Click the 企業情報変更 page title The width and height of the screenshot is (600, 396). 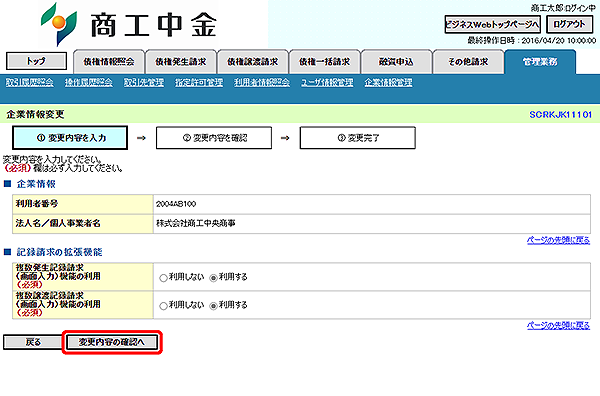pos(35,114)
